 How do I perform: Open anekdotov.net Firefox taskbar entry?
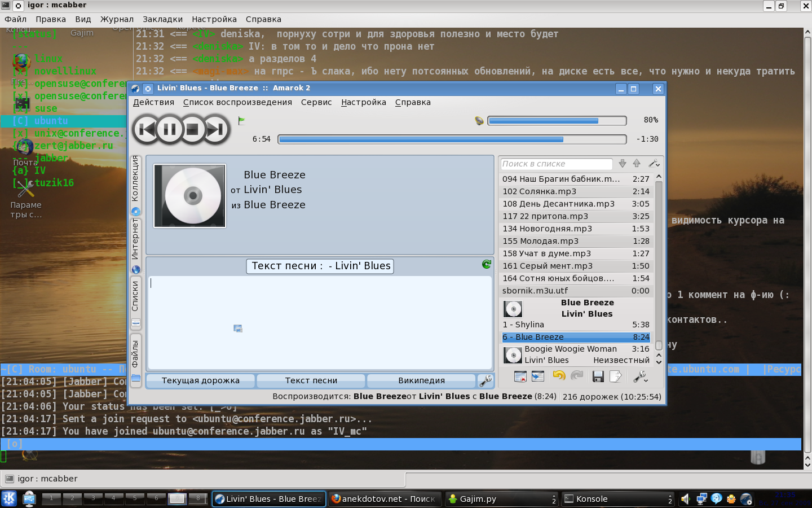coord(385,499)
